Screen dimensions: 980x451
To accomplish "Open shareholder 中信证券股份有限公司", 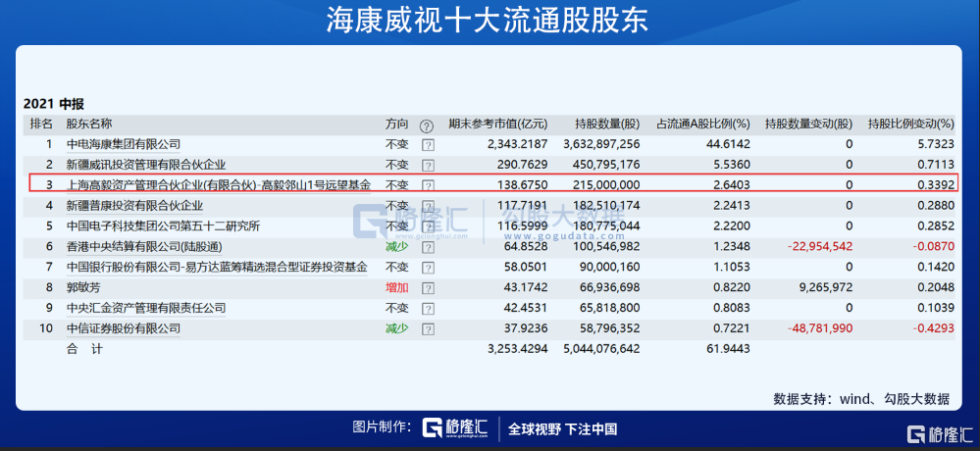I will (124, 328).
